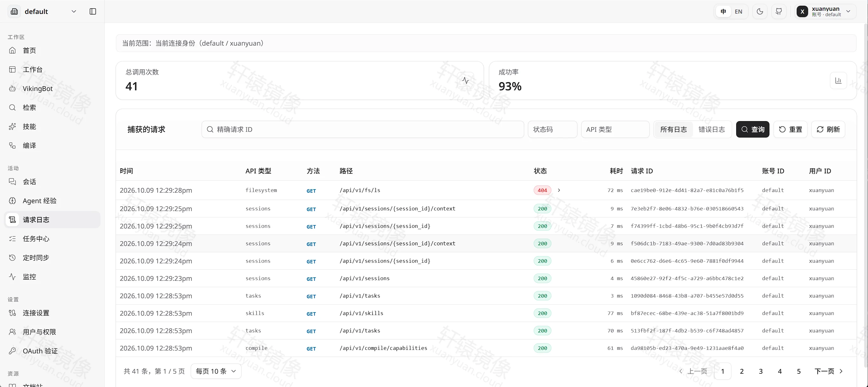868x387 pixels.
Task: Click request ID bf87ecec-68be-439e-ac38-51a7f8001bd9
Action: pos(687,313)
